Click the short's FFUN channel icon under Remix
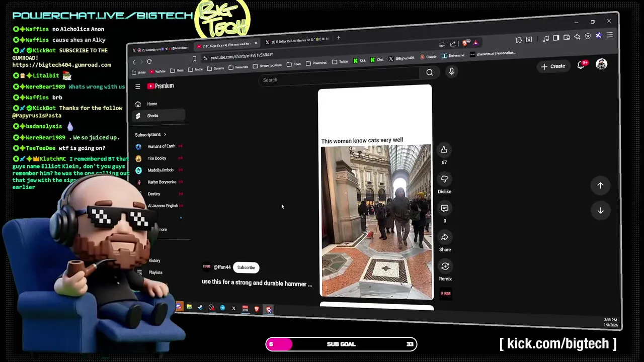Viewport: 644px width, 362px height. point(445,293)
